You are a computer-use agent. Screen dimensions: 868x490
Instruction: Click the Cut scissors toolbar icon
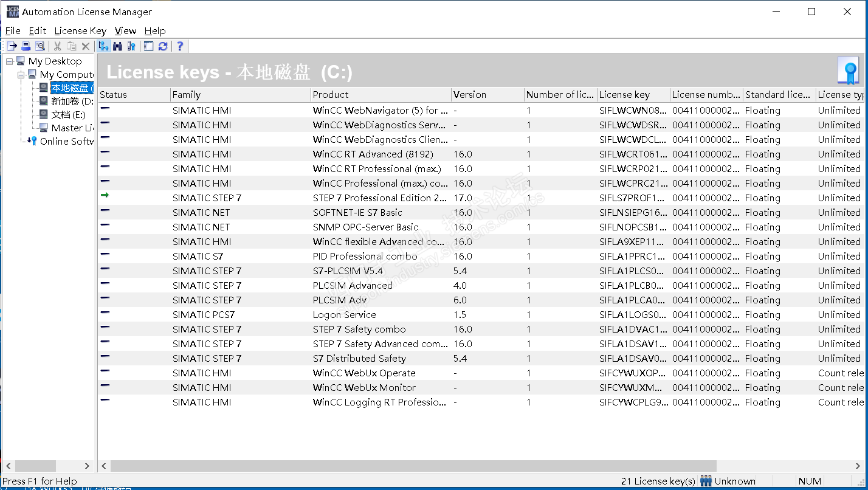[58, 46]
